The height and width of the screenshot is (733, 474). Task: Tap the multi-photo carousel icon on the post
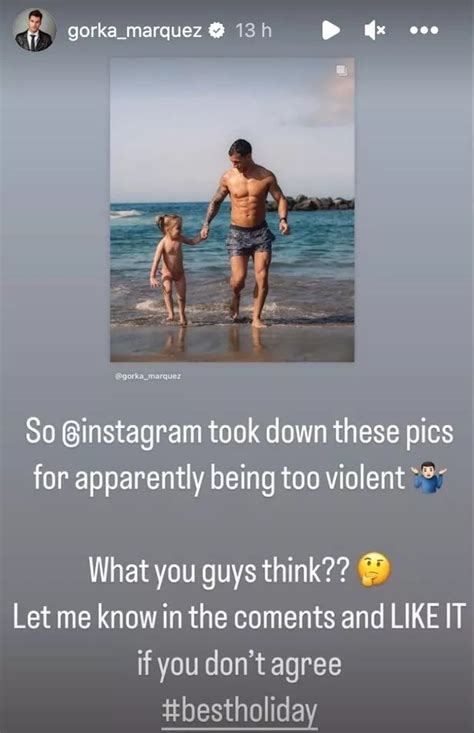(342, 70)
